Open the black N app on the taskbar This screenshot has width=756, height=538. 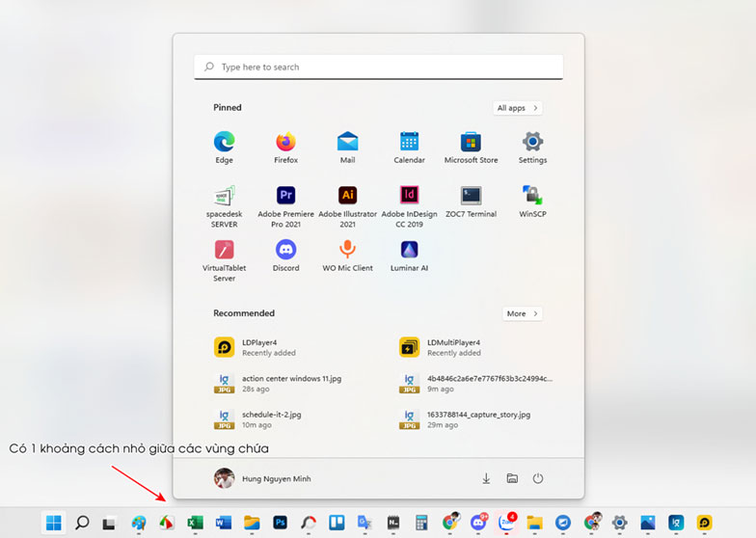[x=393, y=523]
